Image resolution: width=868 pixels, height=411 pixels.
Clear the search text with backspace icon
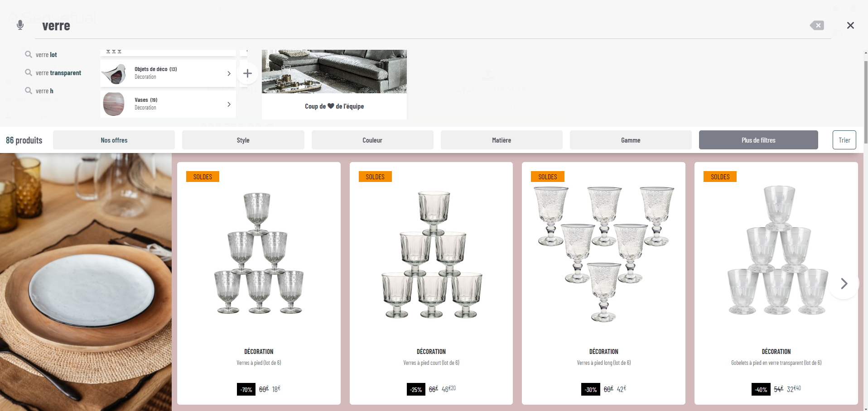[817, 25]
